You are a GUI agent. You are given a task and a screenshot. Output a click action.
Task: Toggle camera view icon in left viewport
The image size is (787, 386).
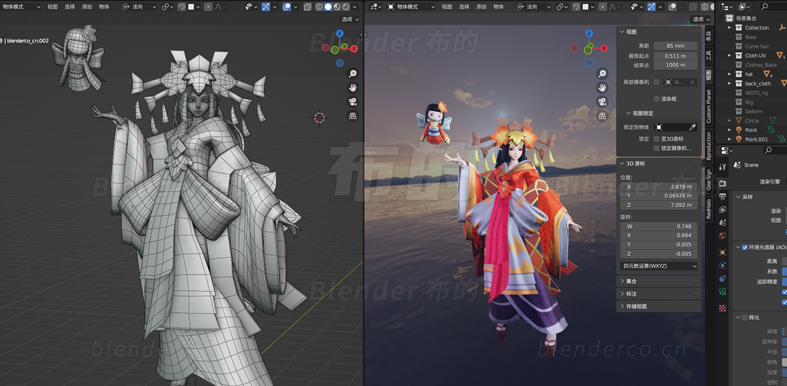pyautogui.click(x=353, y=102)
